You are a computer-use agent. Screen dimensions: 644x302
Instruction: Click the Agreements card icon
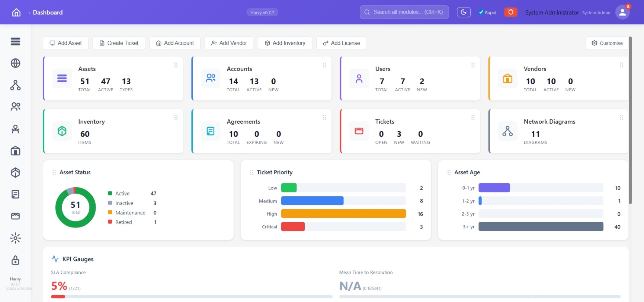[x=211, y=131]
